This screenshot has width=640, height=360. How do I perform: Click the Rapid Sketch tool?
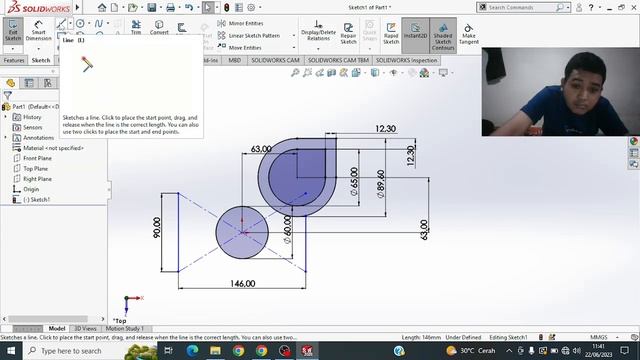(391, 33)
